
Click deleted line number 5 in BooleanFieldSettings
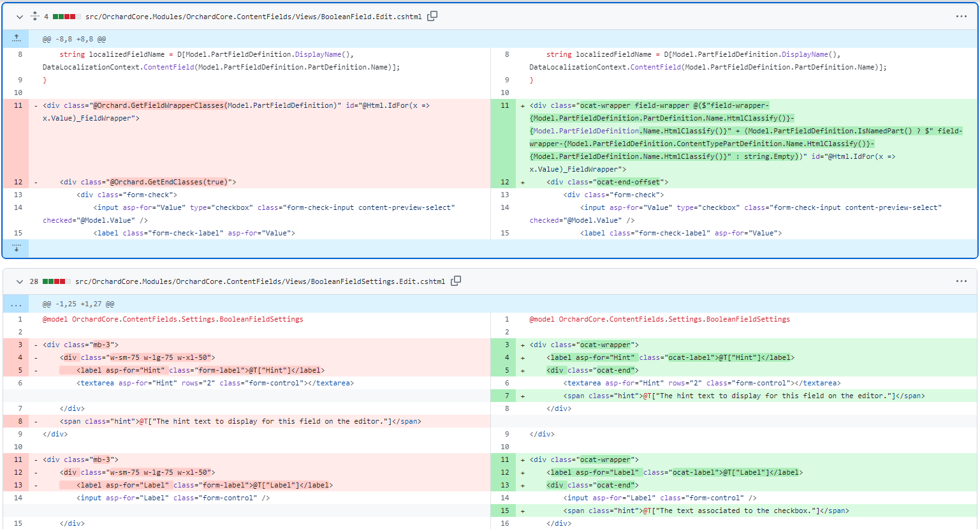(x=16, y=370)
